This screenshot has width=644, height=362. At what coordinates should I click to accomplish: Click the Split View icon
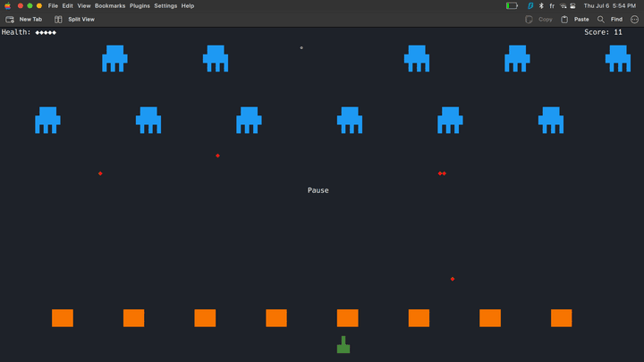[58, 20]
